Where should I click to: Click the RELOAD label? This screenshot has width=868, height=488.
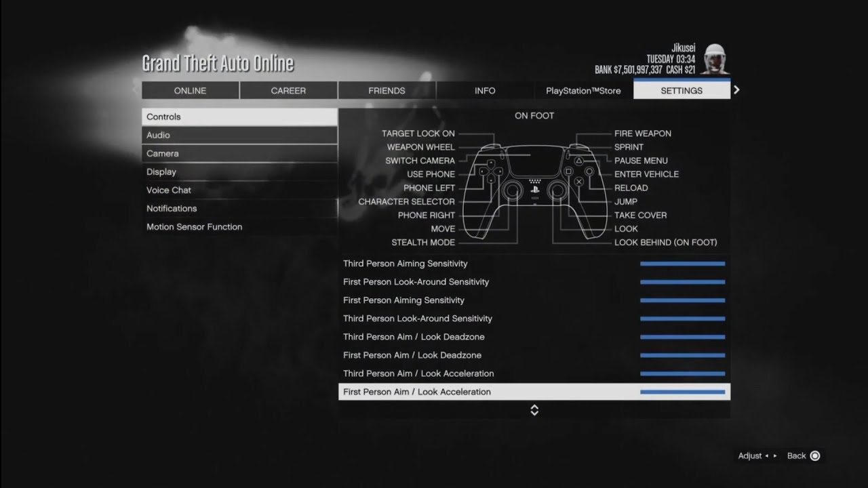631,188
